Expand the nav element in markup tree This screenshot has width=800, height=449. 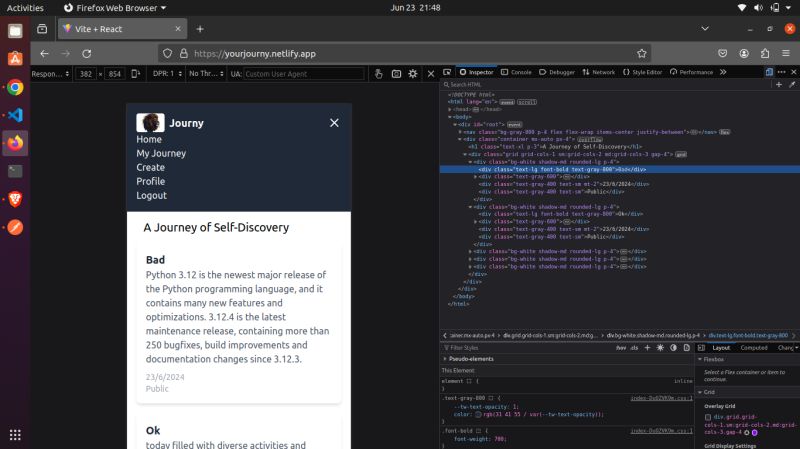(460, 132)
